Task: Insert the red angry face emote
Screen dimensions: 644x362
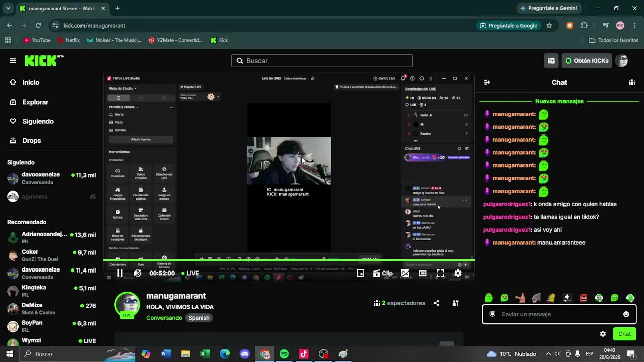Action: [x=583, y=298]
